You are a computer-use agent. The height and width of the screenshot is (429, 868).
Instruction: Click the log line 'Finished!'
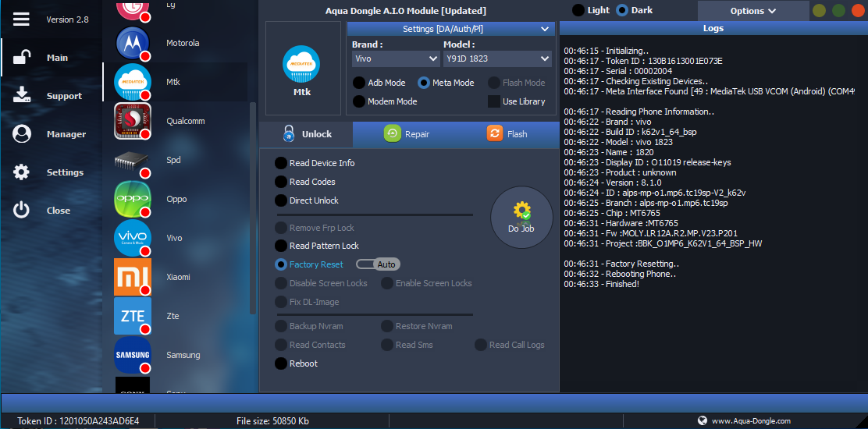pos(602,284)
